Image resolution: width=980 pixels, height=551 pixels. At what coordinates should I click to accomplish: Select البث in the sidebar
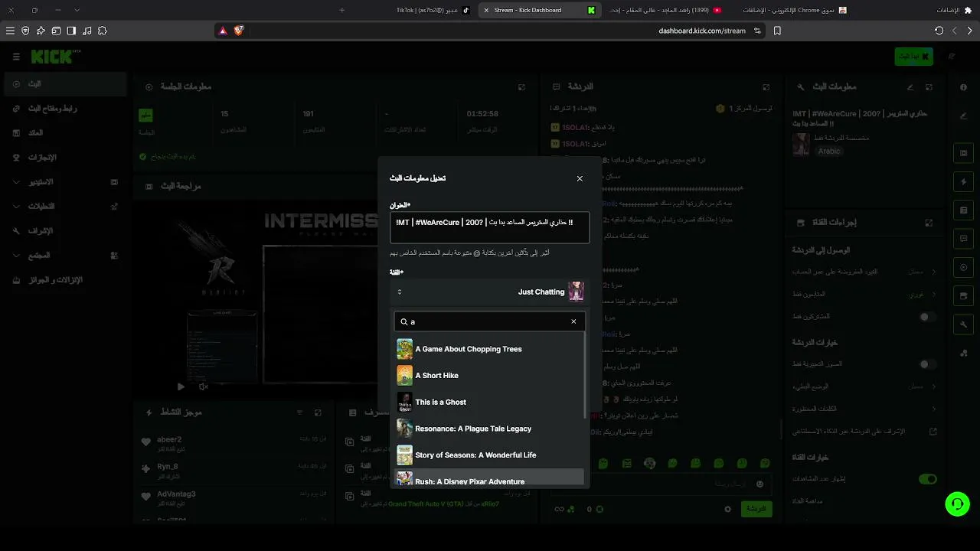[x=66, y=84]
